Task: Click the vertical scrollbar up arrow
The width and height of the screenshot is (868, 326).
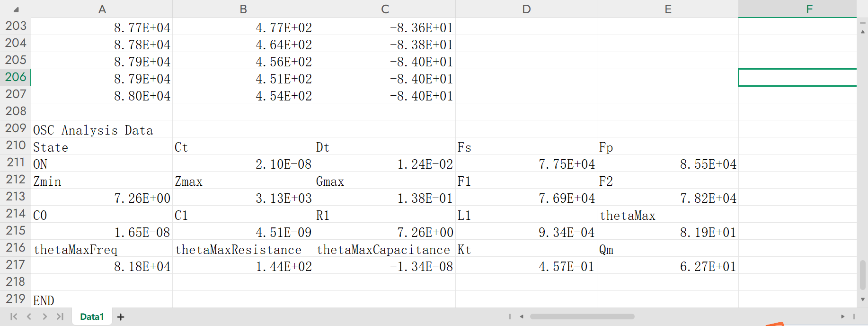Action: click(863, 32)
